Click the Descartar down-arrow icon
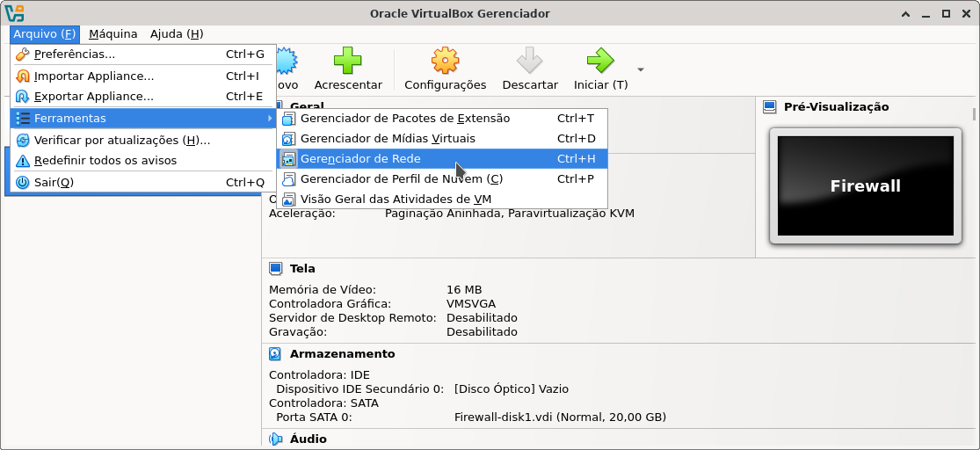 click(529, 61)
